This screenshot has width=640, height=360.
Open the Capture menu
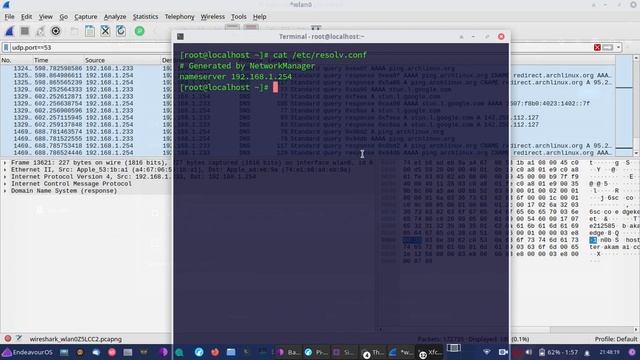(86, 17)
